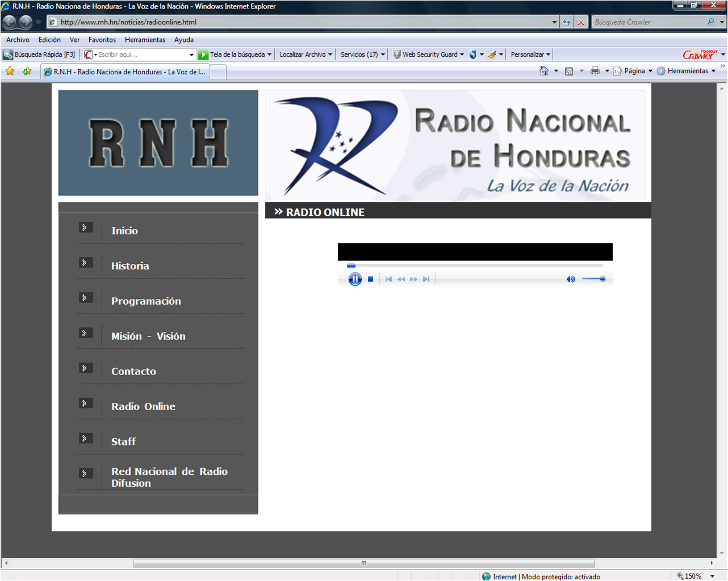Viewport: 728px width, 581px height.
Task: Open the 150% zoom level control
Action: (695, 576)
